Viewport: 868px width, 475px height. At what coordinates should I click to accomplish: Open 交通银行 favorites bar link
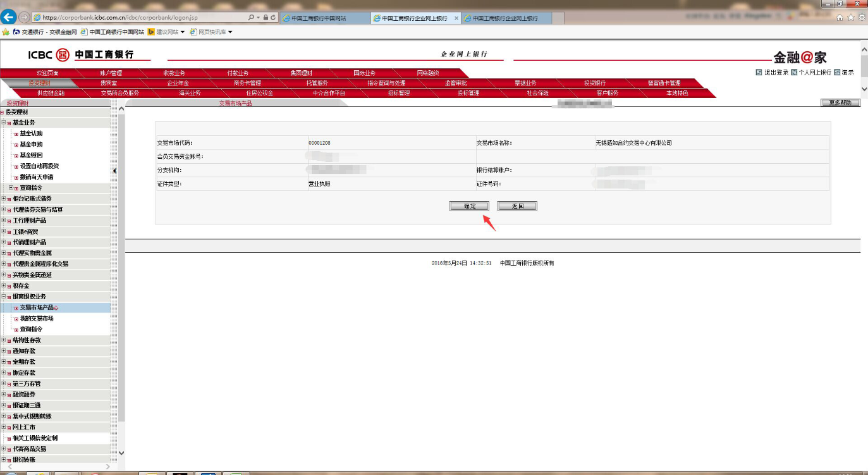(x=45, y=32)
